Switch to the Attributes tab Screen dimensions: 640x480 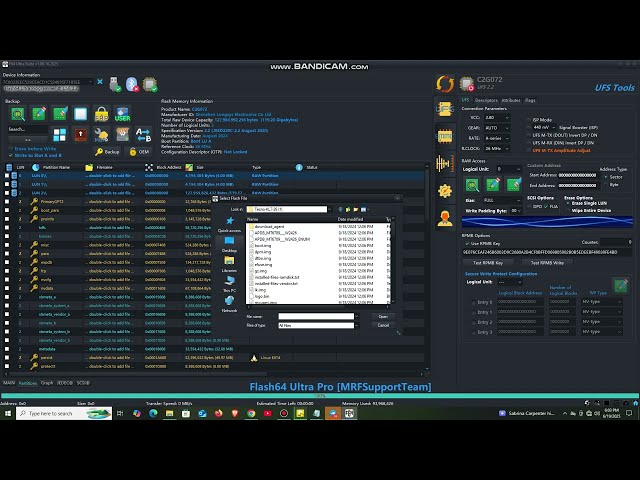511,100
